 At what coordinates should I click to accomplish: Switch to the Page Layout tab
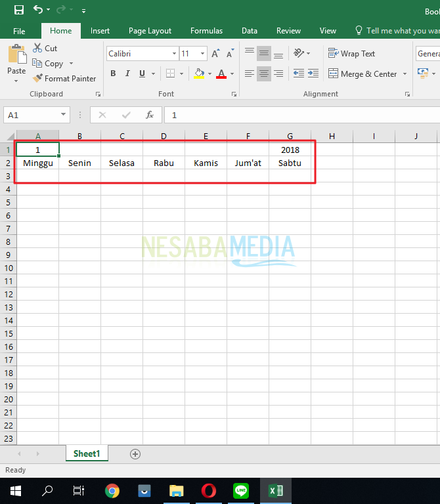(x=150, y=31)
